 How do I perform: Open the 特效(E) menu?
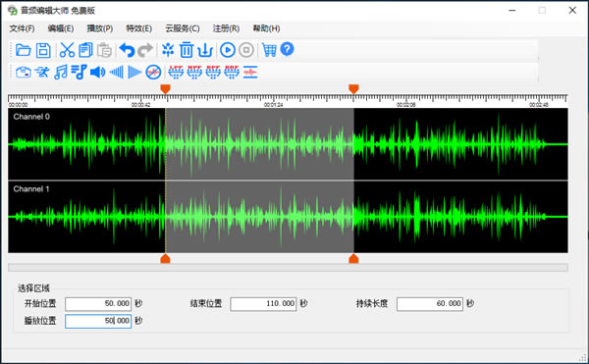coord(139,28)
